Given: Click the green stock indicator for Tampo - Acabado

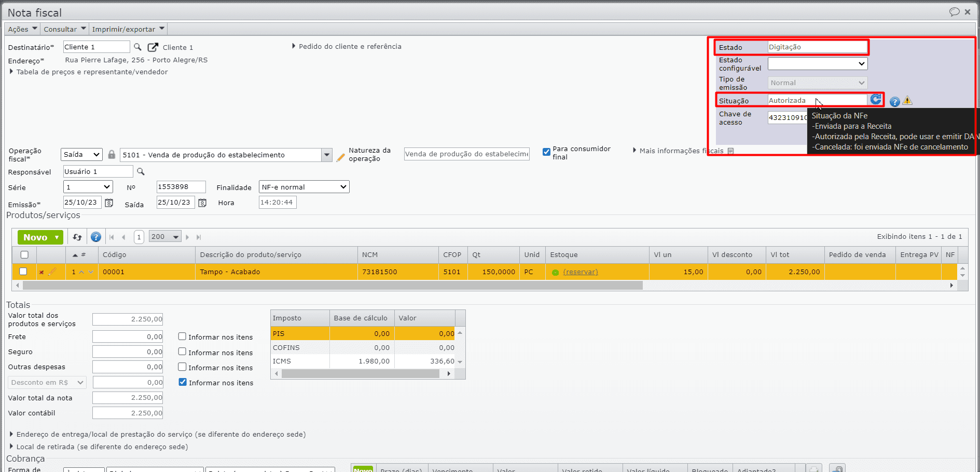Looking at the screenshot, I should (x=556, y=273).
